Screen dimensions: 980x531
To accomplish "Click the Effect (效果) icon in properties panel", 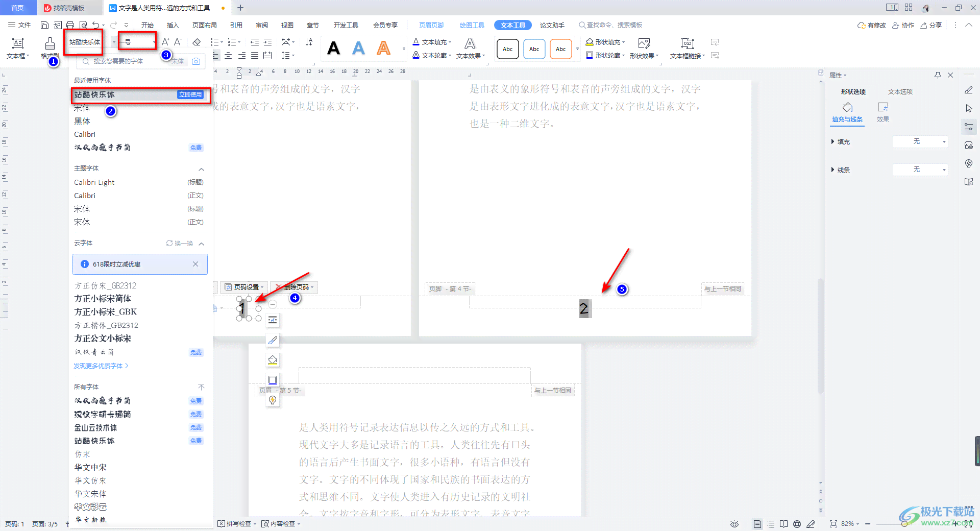I will pos(883,107).
